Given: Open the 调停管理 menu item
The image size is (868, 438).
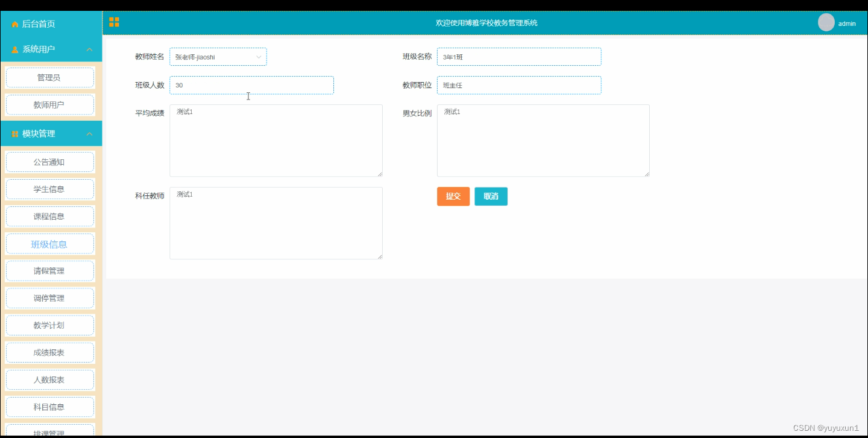Looking at the screenshot, I should point(49,298).
